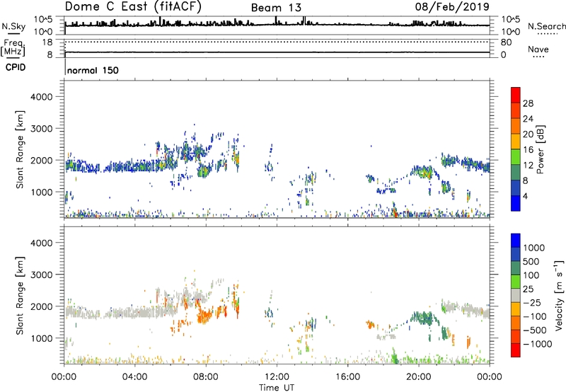
Task: Click the 'Beam 13' label
Action: [x=276, y=8]
